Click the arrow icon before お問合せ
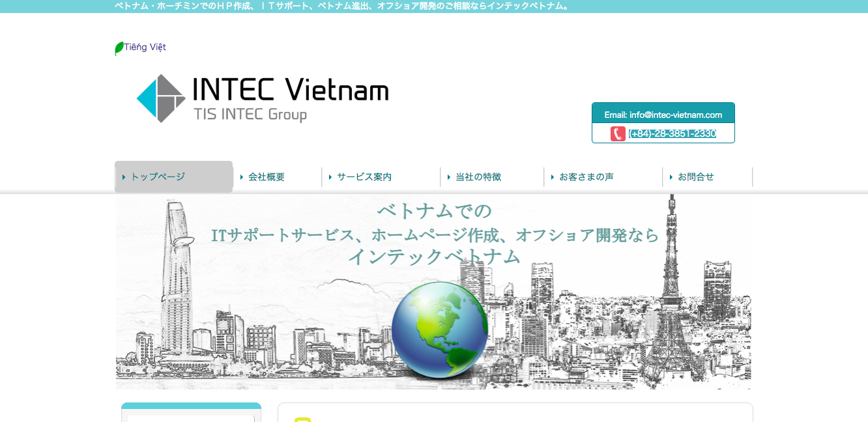868x422 pixels. [671, 176]
